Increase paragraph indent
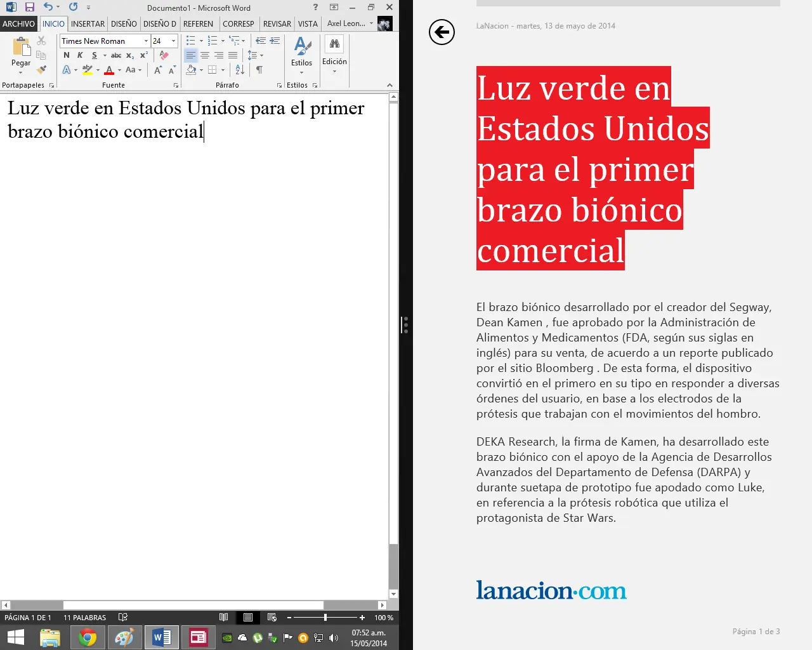This screenshot has height=650, width=812. 275,41
